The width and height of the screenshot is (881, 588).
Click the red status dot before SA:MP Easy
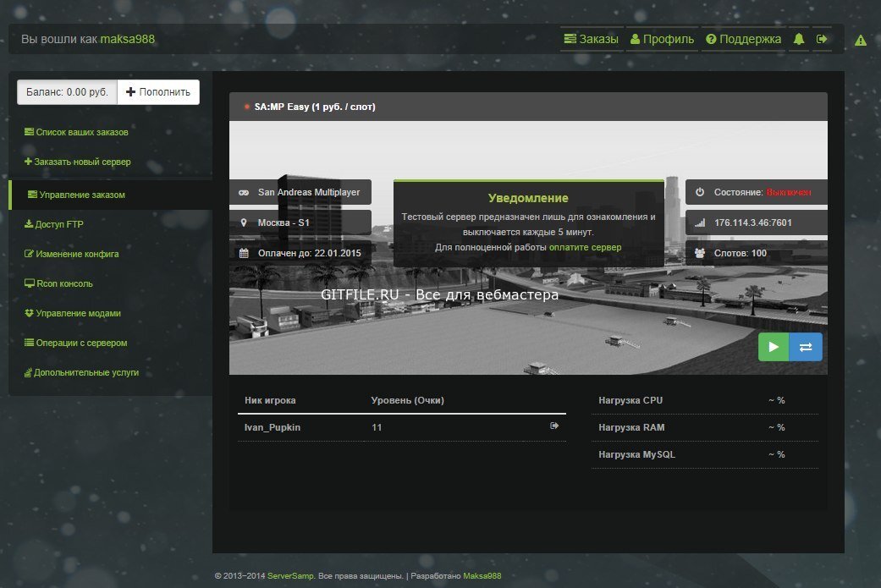pos(246,107)
